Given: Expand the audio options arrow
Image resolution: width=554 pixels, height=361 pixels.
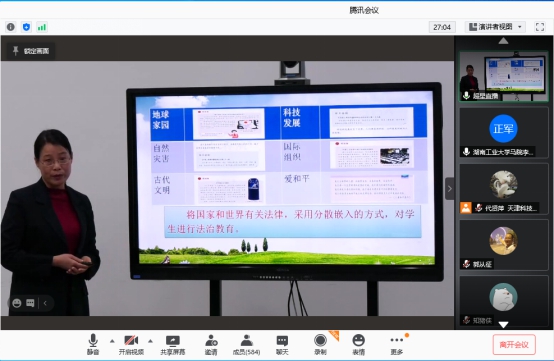Looking at the screenshot, I should pos(112,341).
